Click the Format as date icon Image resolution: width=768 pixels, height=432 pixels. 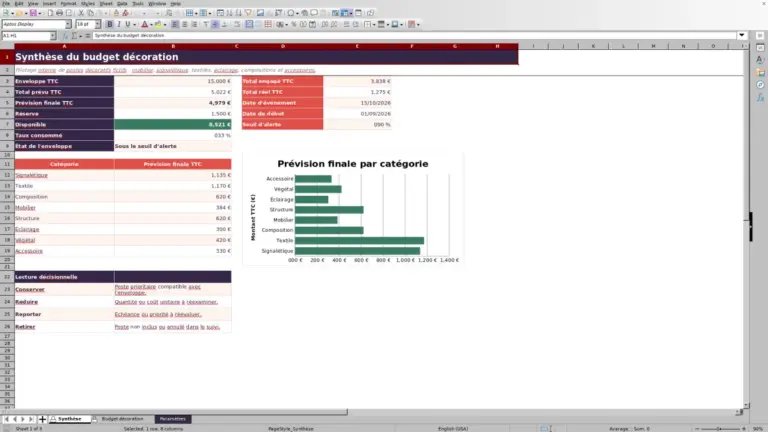point(312,24)
